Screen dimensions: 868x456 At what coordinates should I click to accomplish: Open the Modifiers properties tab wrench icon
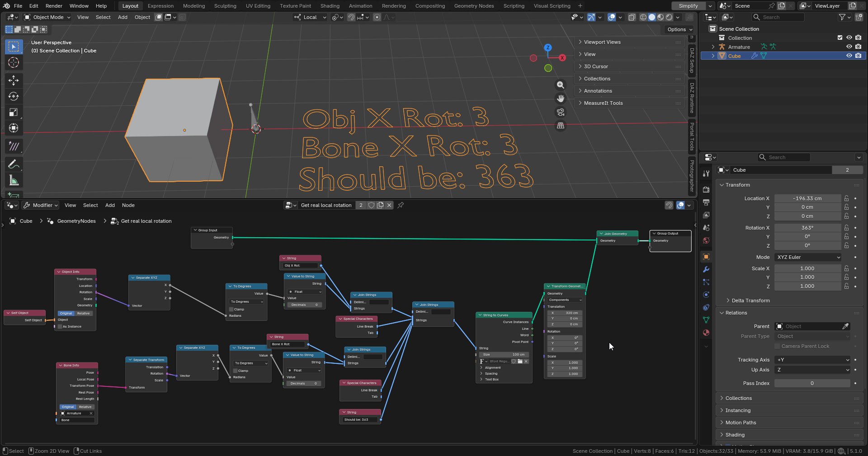point(706,269)
